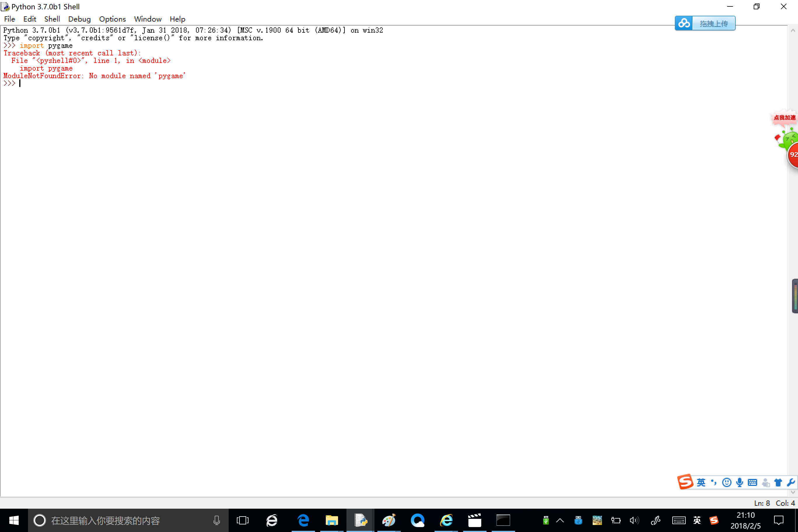Open the Paint app from taskbar
The image size is (798, 532).
(389, 520)
